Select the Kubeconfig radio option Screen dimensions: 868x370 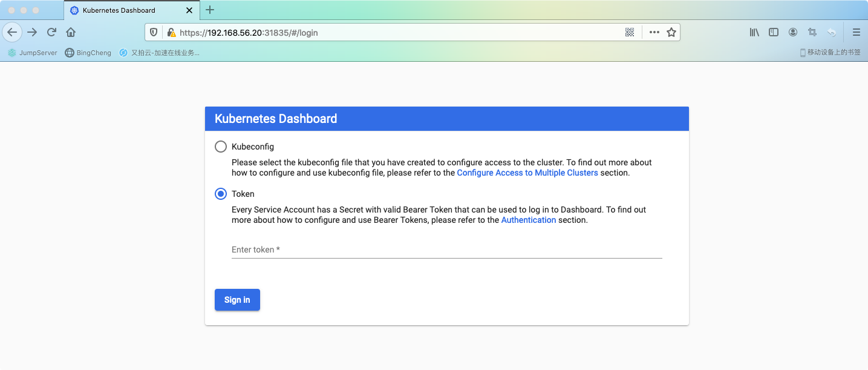click(221, 147)
